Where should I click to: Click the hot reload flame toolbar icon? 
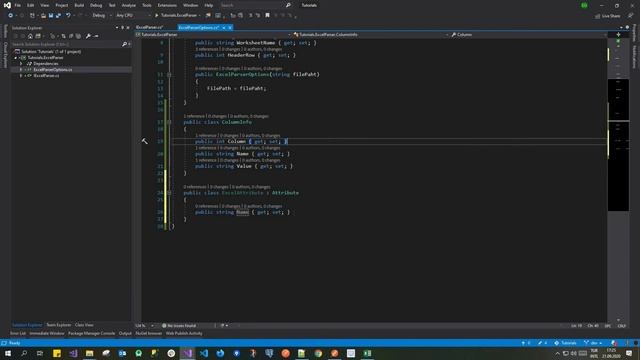(x=208, y=16)
